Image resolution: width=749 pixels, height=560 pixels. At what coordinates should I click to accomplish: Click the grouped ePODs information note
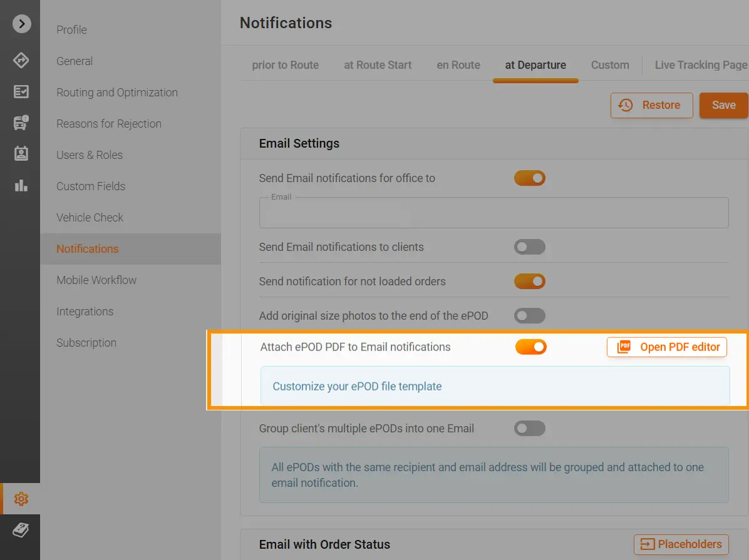pyautogui.click(x=494, y=474)
